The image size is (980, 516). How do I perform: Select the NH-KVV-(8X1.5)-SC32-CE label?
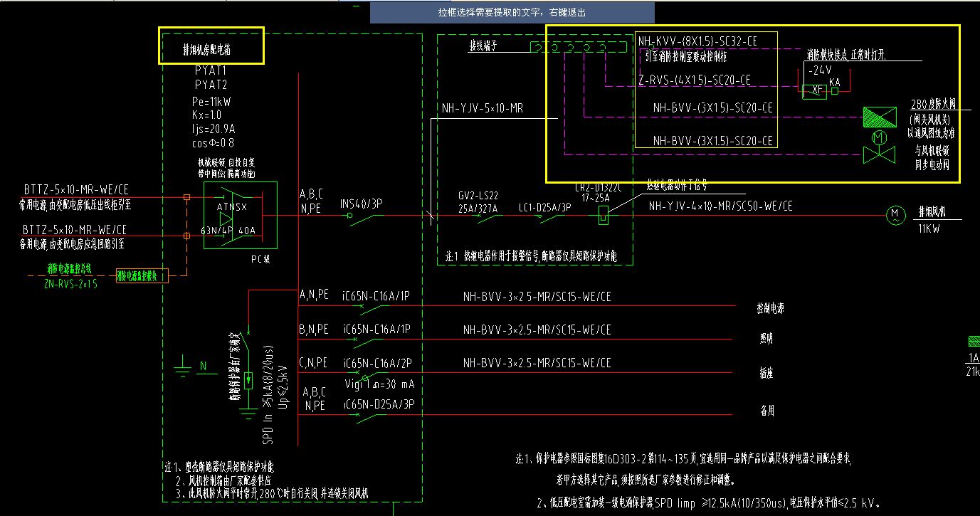point(697,41)
